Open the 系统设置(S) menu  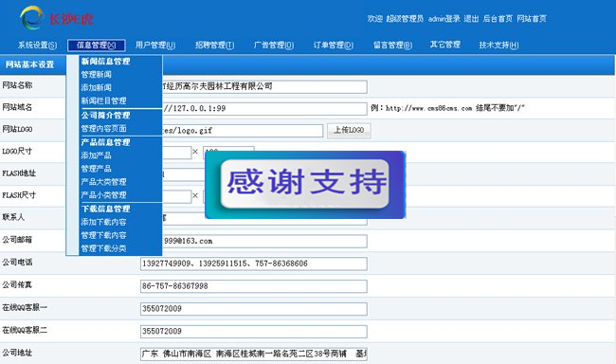(37, 45)
